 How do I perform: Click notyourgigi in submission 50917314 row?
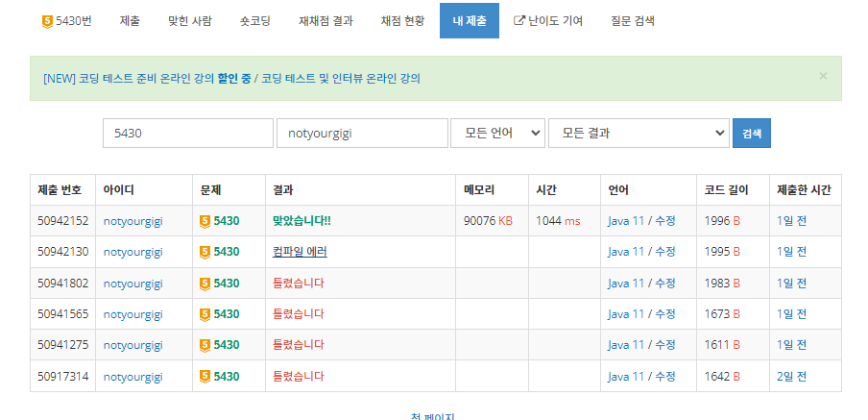[133, 377]
